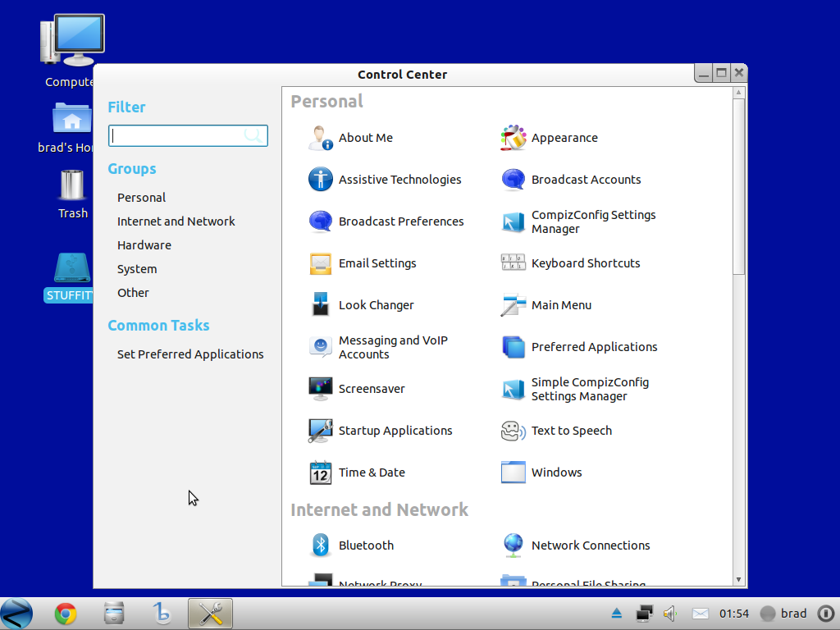Launch Chrome from the taskbar
This screenshot has height=630, width=840.
pos(66,614)
